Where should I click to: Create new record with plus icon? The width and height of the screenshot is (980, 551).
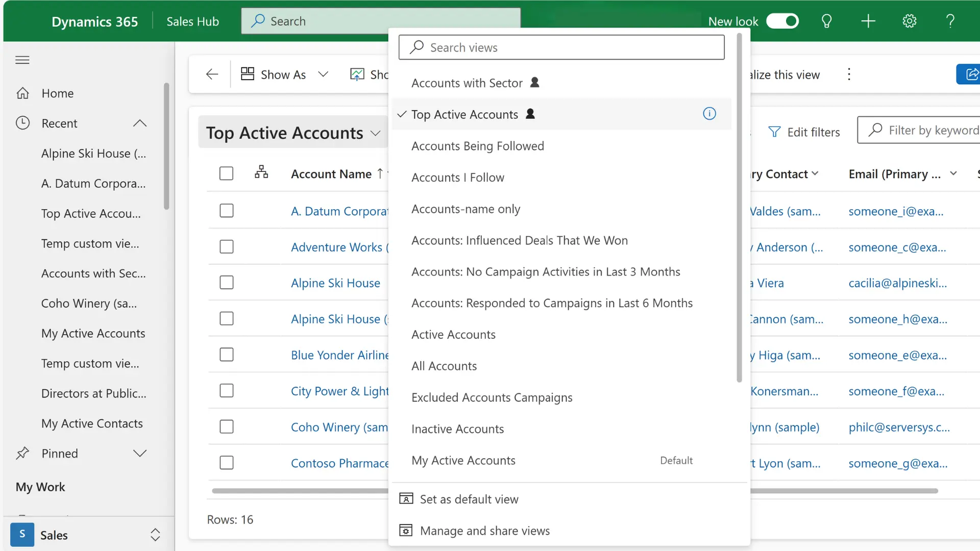868,21
